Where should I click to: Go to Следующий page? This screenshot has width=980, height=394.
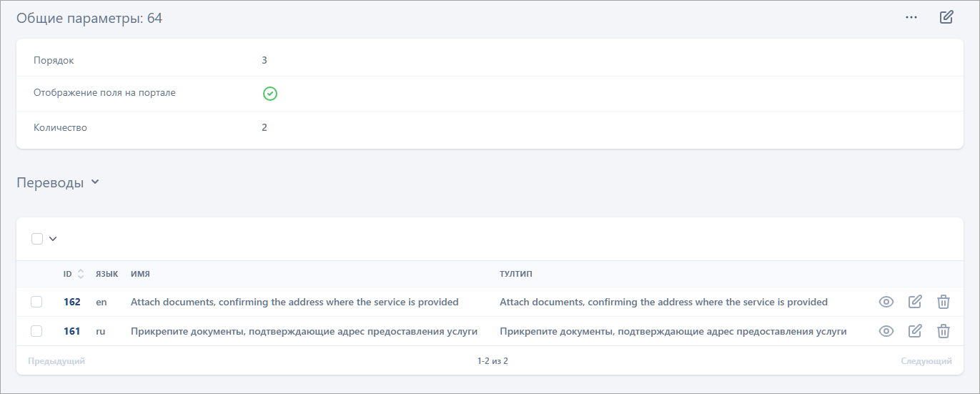click(926, 361)
